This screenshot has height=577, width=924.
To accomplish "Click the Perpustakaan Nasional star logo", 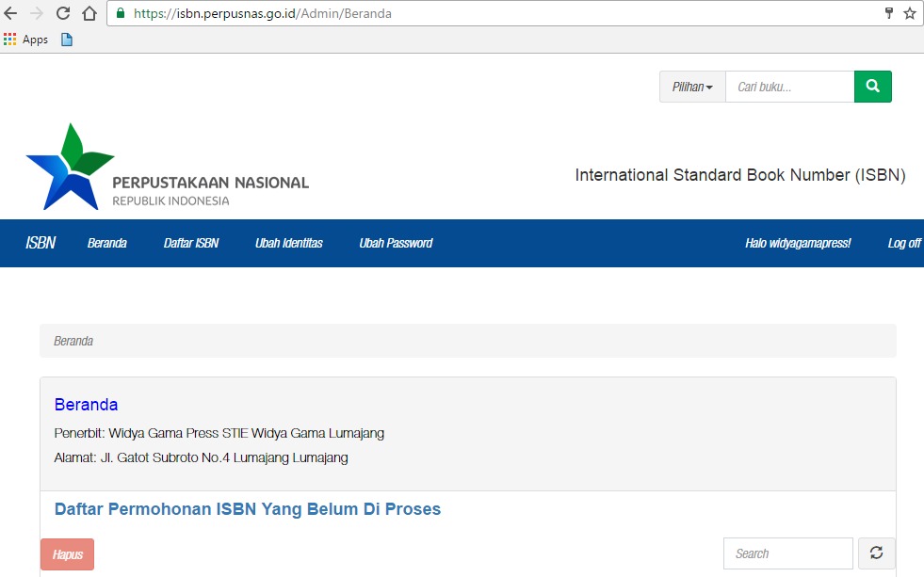I will click(x=70, y=167).
